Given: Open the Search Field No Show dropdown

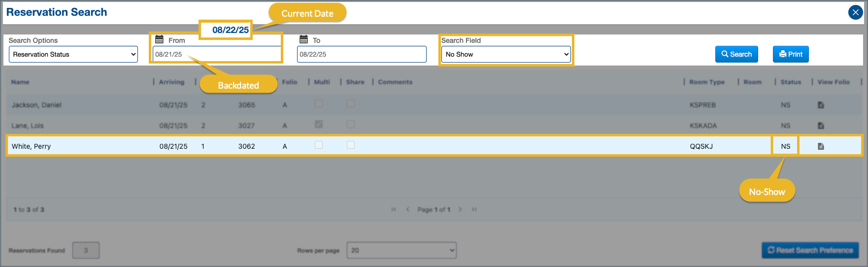Looking at the screenshot, I should coord(506,54).
